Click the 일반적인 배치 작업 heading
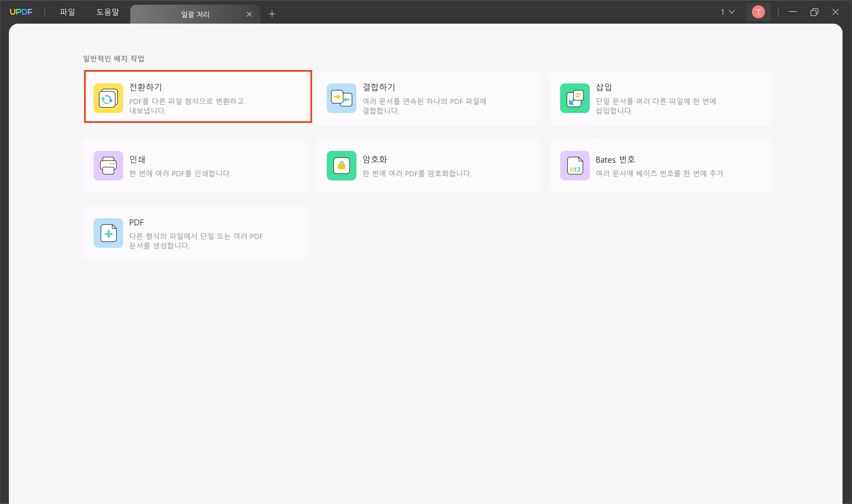Image resolution: width=852 pixels, height=504 pixels. click(113, 58)
